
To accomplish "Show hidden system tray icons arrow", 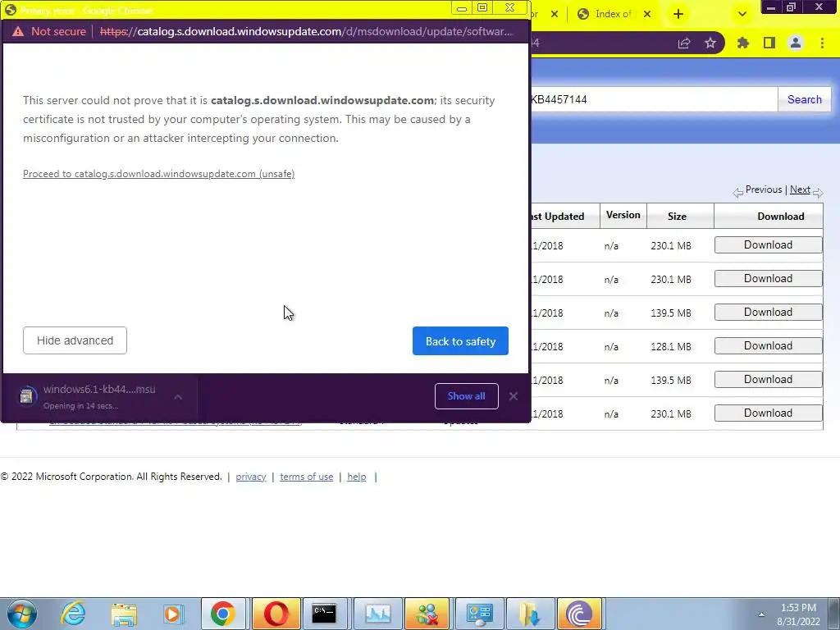I will click(760, 614).
